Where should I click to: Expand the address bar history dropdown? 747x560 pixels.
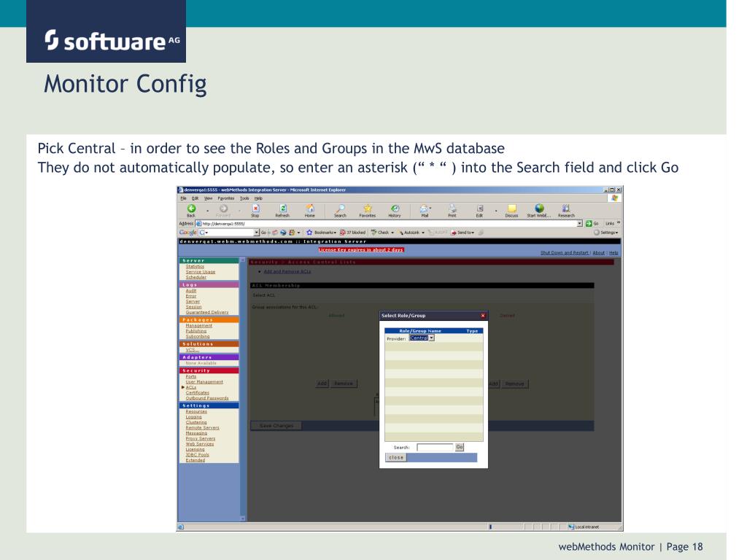coord(579,223)
